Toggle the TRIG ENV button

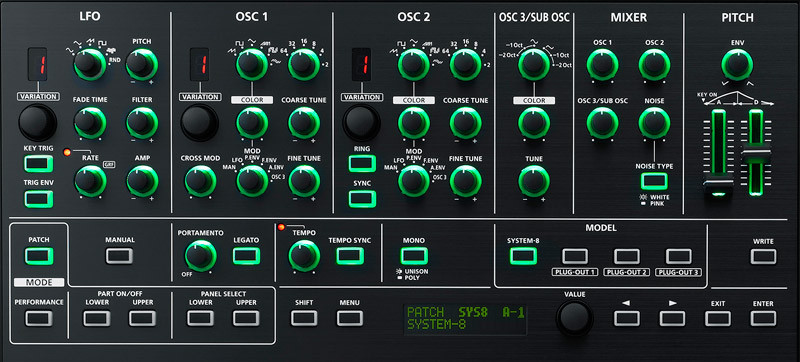38,198
